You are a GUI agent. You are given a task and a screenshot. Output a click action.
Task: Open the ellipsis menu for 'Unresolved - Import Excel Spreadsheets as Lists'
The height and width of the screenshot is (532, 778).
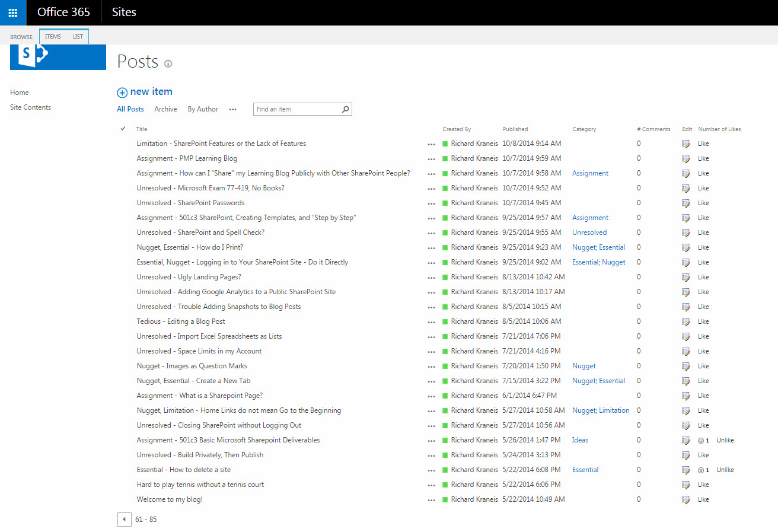(432, 337)
